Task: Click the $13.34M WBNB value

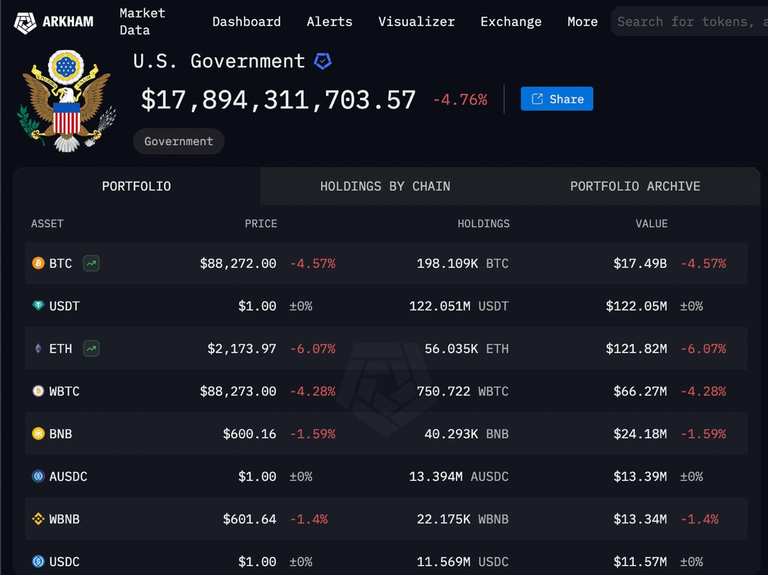Action: 640,519
